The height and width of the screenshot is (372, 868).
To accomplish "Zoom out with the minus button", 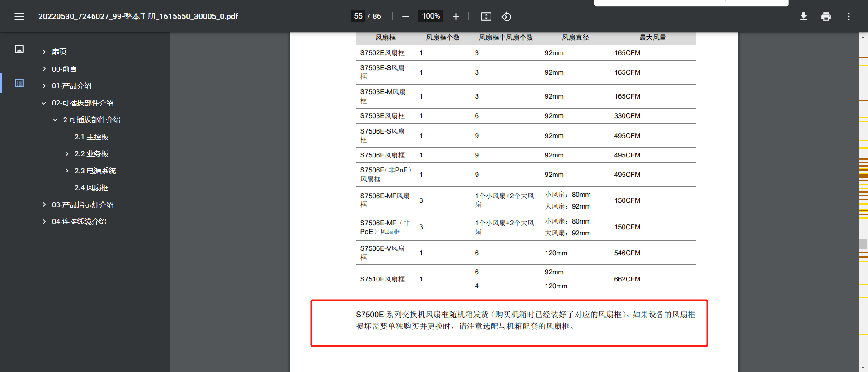I will [406, 16].
